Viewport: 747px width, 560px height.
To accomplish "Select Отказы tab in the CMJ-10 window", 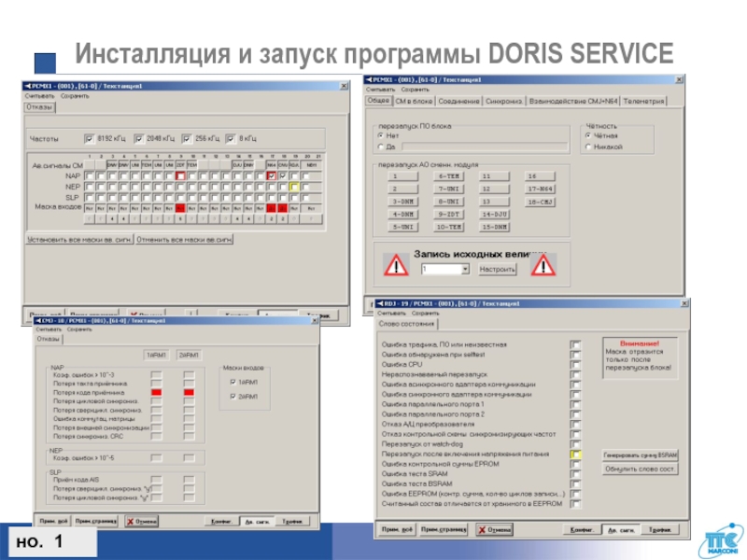I will 49,339.
